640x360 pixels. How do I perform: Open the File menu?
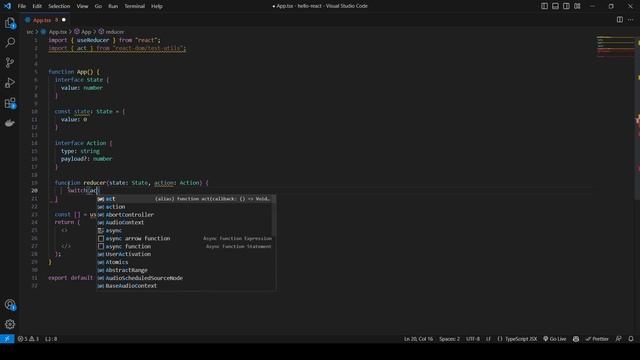22,6
